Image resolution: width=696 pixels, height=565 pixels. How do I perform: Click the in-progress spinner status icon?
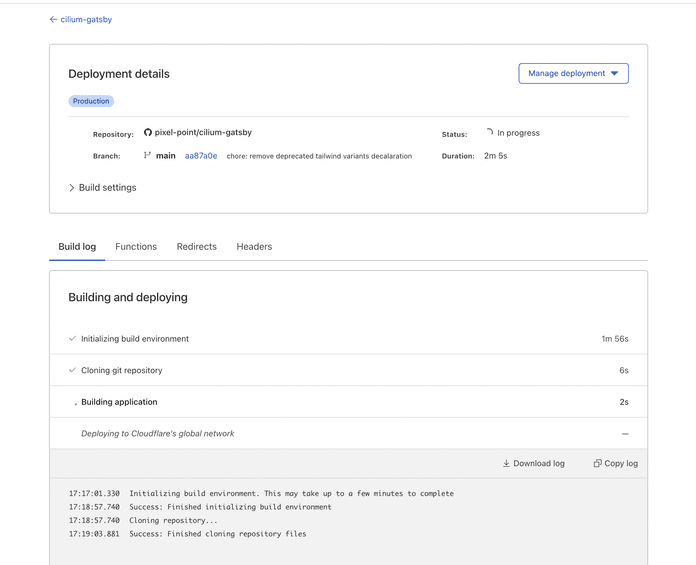point(489,132)
